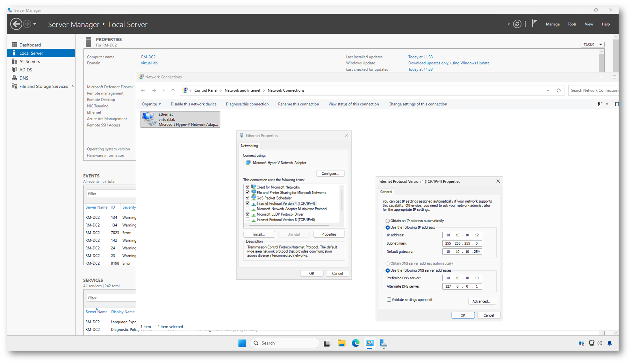Open the TASKS dropdown in Properties

[x=592, y=45]
